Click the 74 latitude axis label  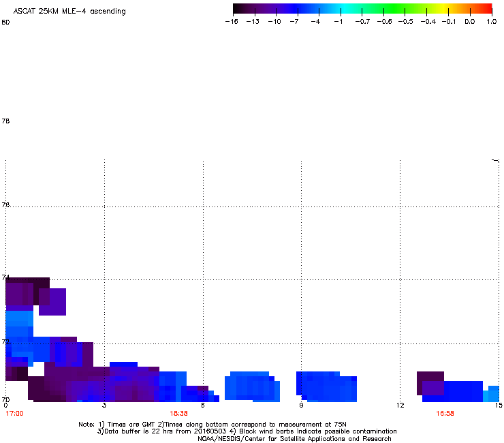coord(5,277)
